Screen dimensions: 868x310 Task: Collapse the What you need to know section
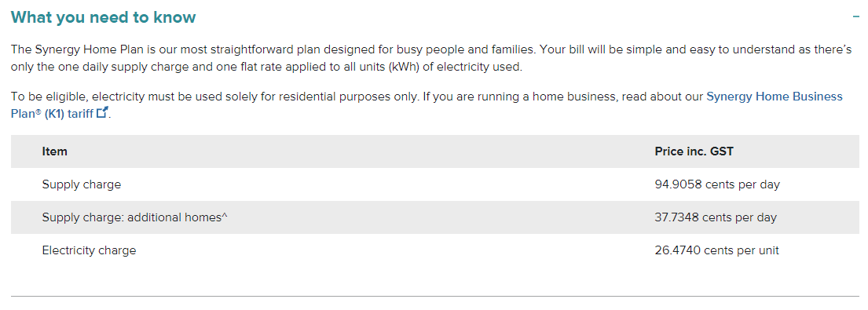pos(855,17)
